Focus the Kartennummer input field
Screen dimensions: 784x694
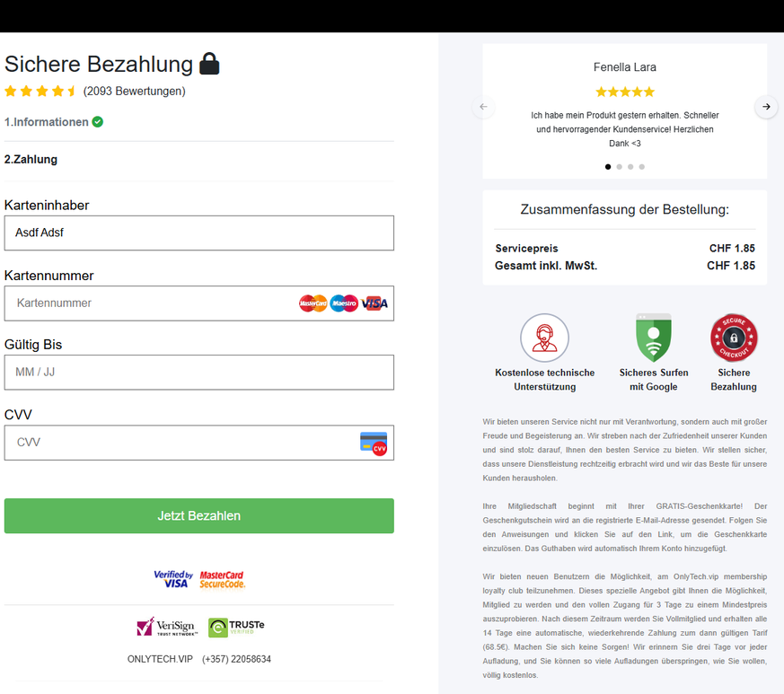pos(153,303)
